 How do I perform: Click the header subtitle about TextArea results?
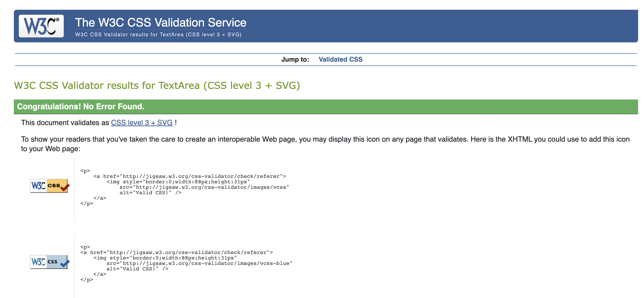(158, 34)
